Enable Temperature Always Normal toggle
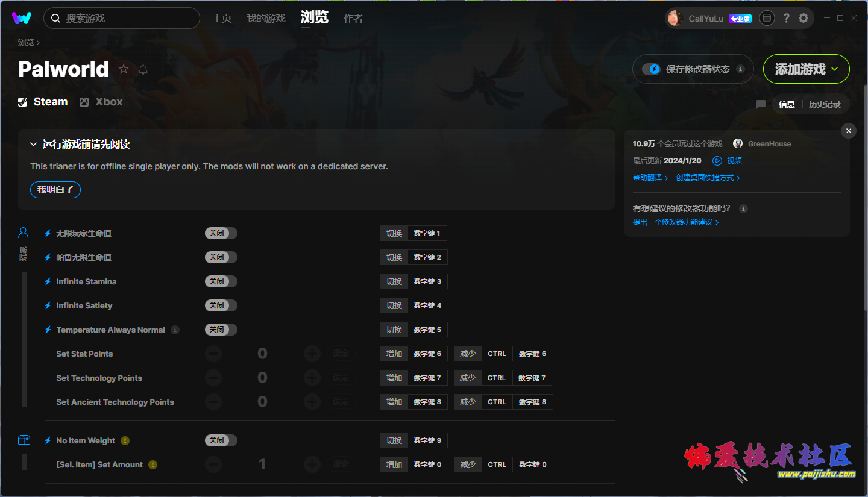Screen dimensions: 868x497 pyautogui.click(x=221, y=330)
